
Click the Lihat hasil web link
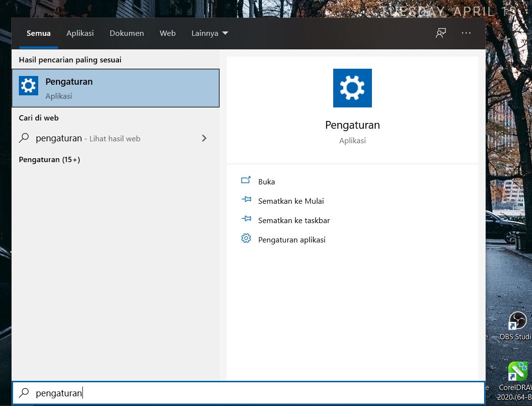tap(114, 138)
